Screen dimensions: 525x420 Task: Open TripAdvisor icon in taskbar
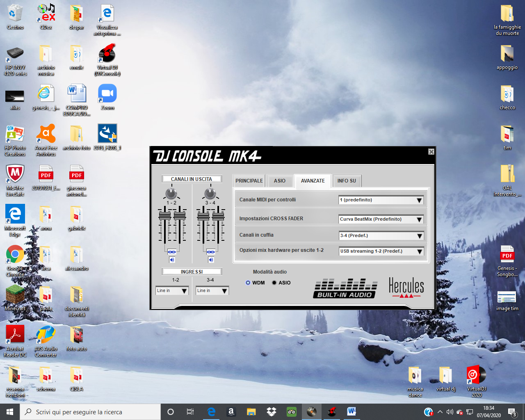[x=291, y=412]
